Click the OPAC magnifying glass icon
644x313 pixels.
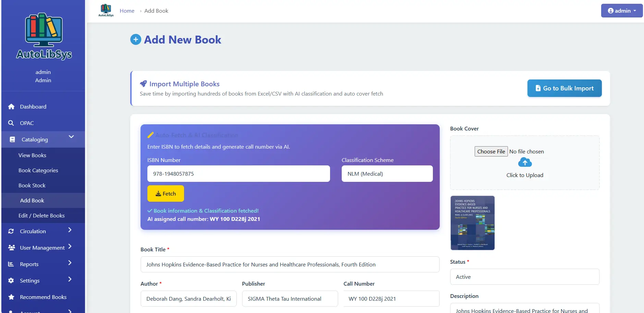click(11, 123)
